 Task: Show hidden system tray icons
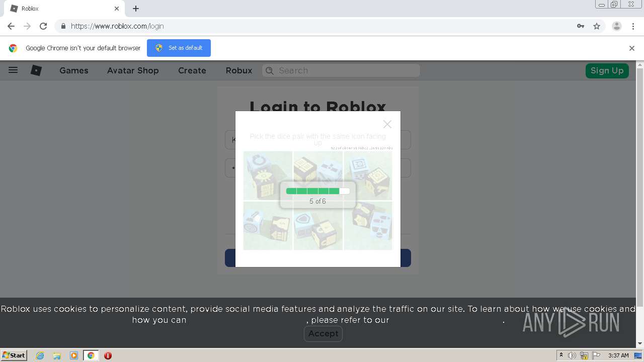click(561, 355)
